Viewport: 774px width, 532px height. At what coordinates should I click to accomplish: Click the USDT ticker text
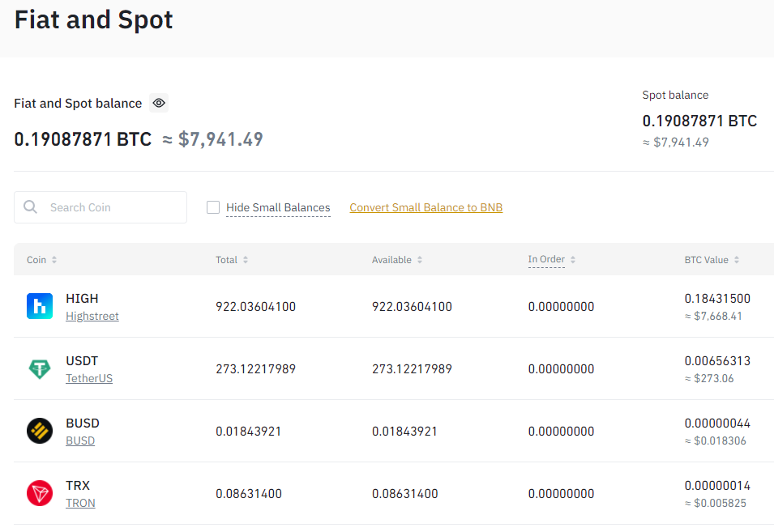pos(82,361)
